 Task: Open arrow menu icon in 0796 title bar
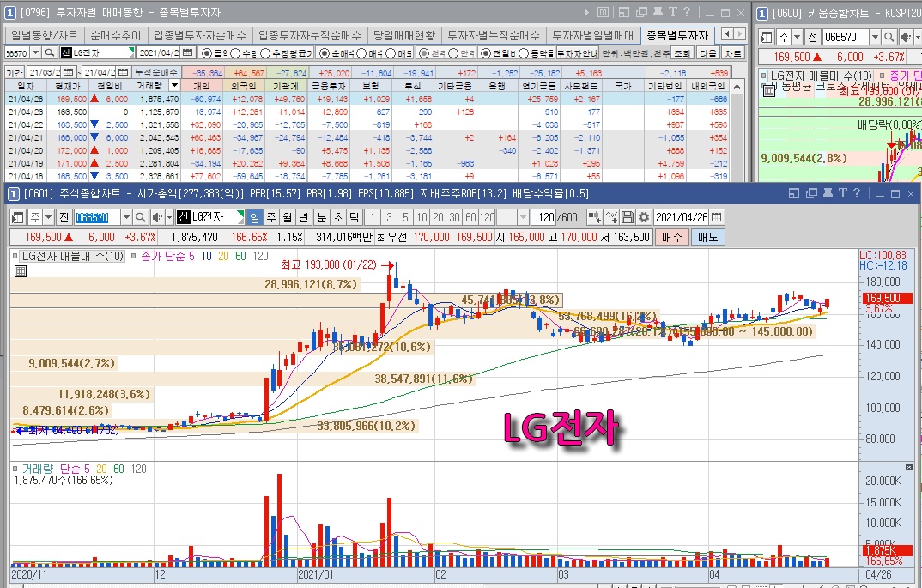click(x=587, y=12)
